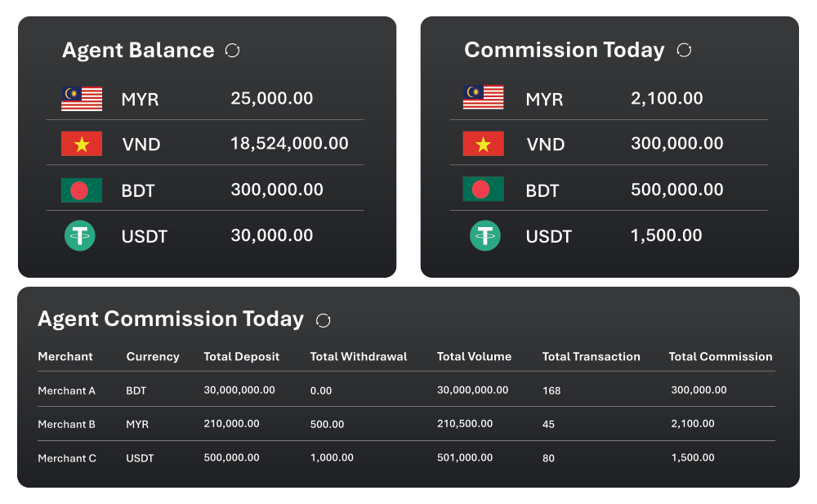Click the Total Transaction column header
Screen dimensions: 817x504
click(592, 356)
